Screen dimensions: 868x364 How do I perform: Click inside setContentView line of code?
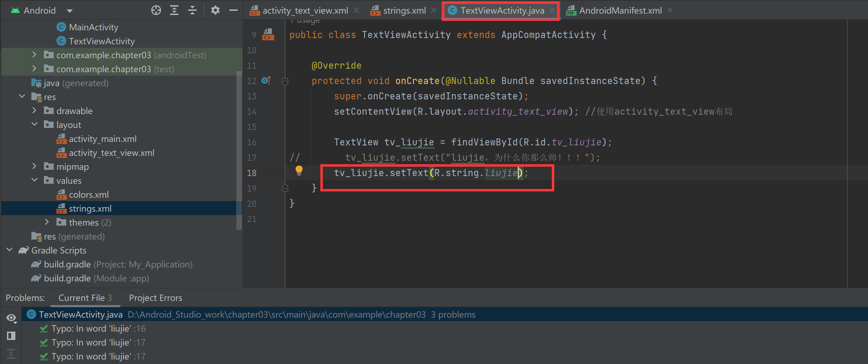(456, 112)
